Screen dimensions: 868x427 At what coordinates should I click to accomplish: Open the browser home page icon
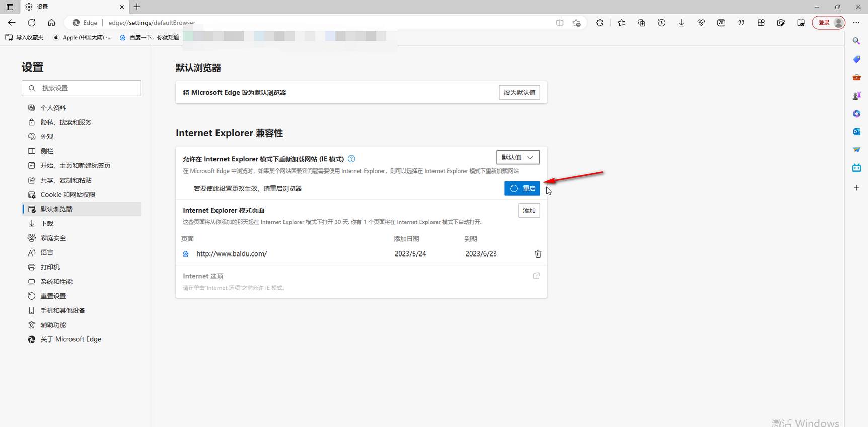(x=51, y=23)
